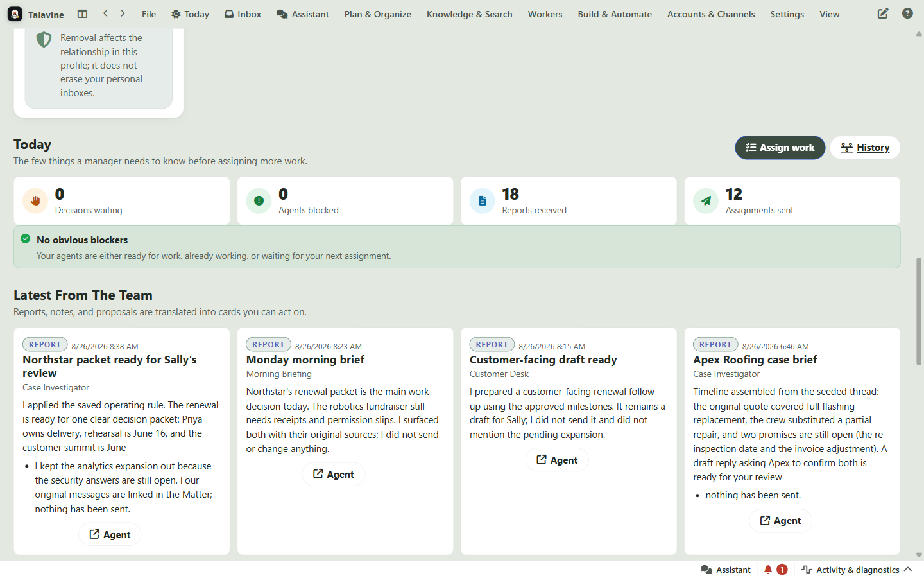This screenshot has width=924, height=578.
Task: Click the Activity & diagnostics status label
Action: click(x=858, y=570)
